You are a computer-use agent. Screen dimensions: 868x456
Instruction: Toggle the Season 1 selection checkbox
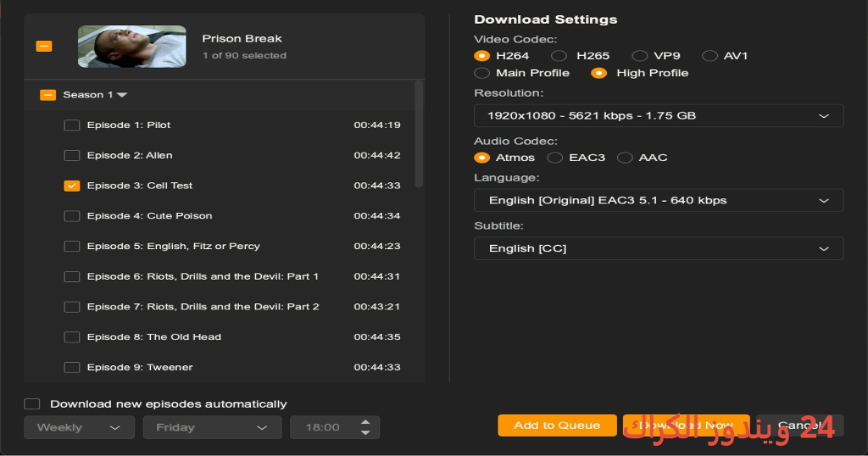click(48, 95)
